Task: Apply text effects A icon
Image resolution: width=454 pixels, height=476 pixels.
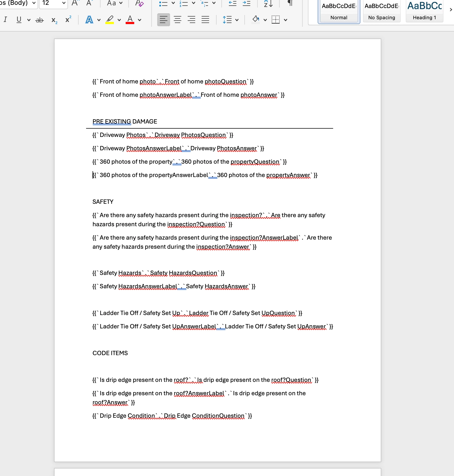Action: [89, 20]
